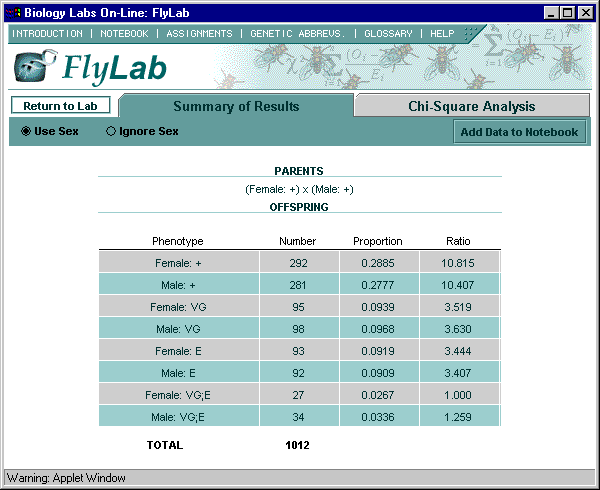This screenshot has width=600, height=490.
Task: Click the TOTAL label
Action: pyautogui.click(x=165, y=445)
